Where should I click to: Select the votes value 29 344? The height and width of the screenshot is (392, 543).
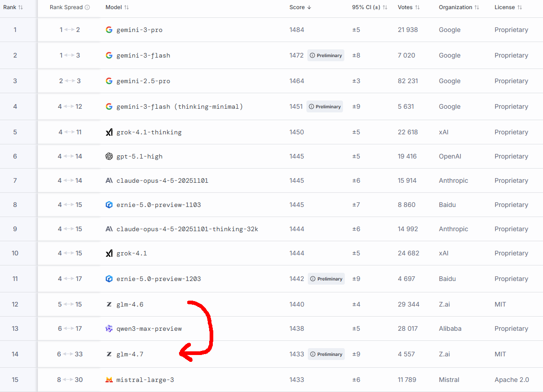click(x=409, y=304)
